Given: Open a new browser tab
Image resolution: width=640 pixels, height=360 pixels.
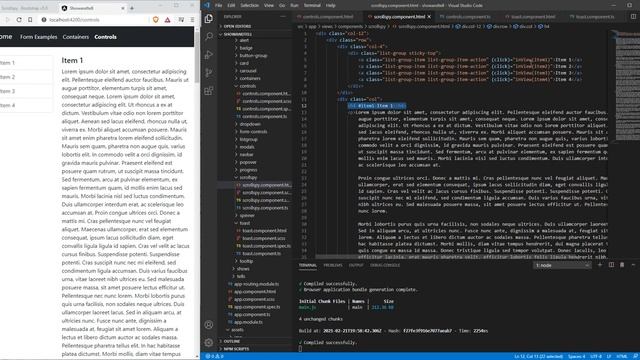Looking at the screenshot, I should (131, 8).
